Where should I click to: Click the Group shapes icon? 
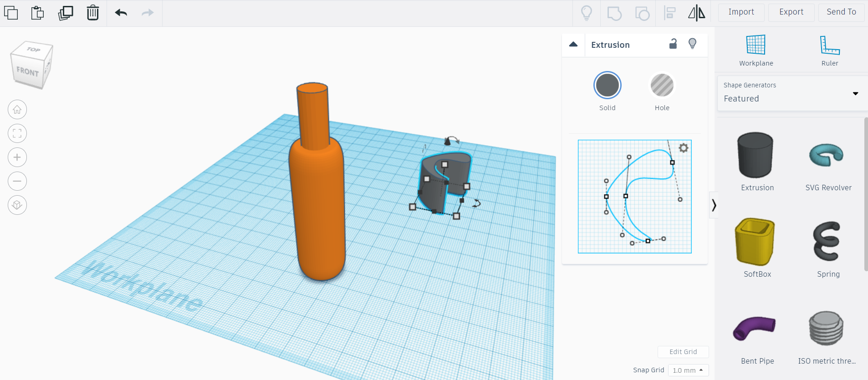(614, 13)
